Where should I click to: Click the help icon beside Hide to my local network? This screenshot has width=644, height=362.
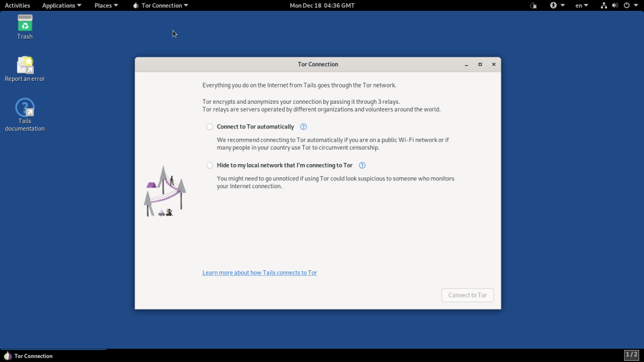coord(362,165)
